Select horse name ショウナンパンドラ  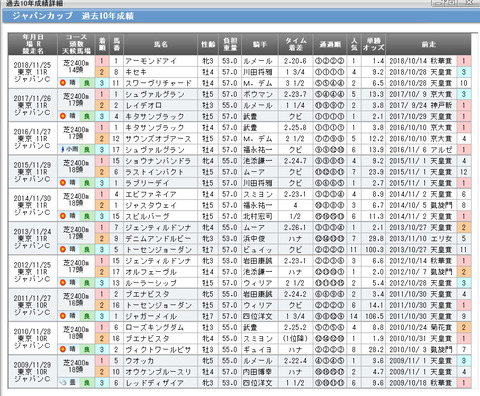(x=158, y=161)
